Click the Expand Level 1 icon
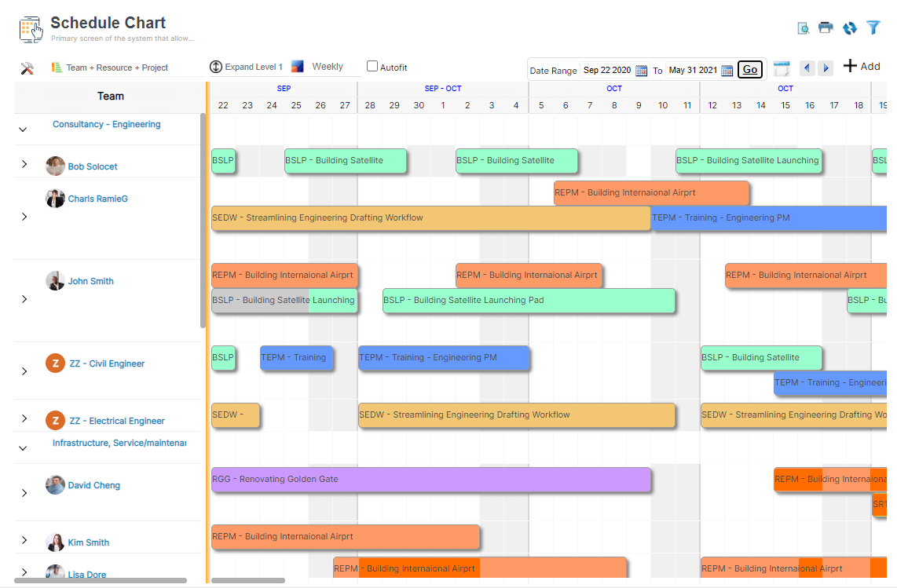Screen dimensions: 897x588 (215, 67)
